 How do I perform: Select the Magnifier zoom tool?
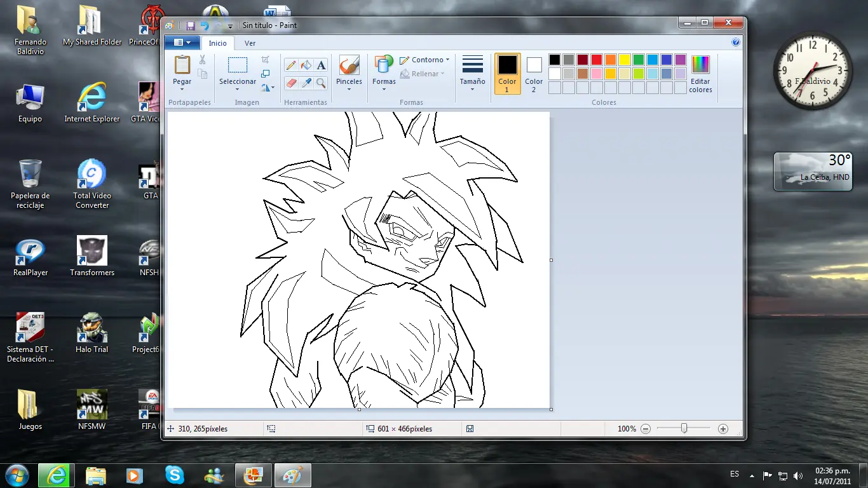coord(322,83)
